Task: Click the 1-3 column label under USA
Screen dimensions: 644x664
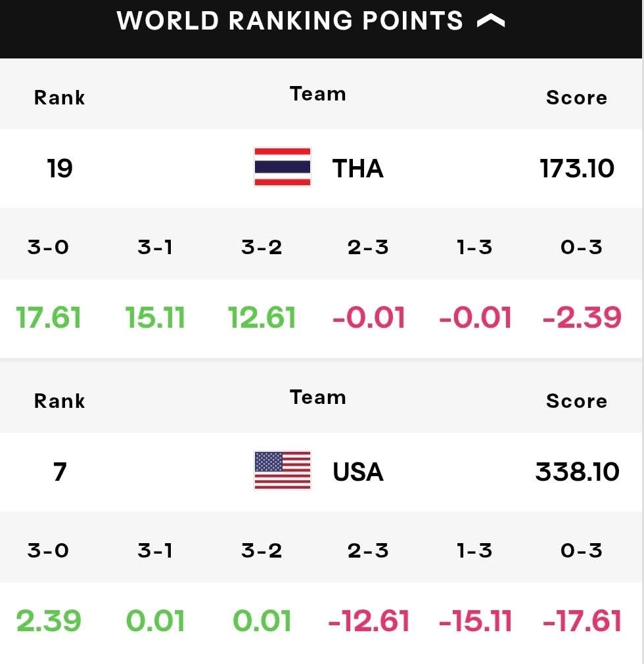Action: click(474, 550)
